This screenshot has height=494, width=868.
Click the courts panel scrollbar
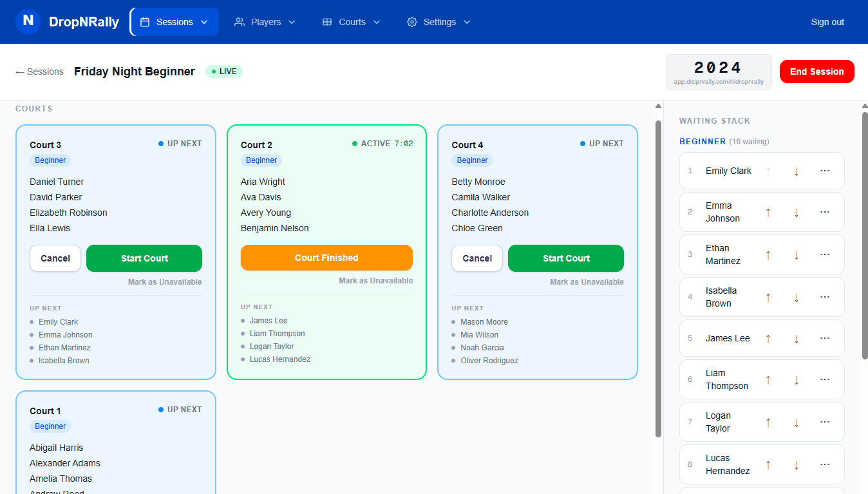(x=658, y=278)
